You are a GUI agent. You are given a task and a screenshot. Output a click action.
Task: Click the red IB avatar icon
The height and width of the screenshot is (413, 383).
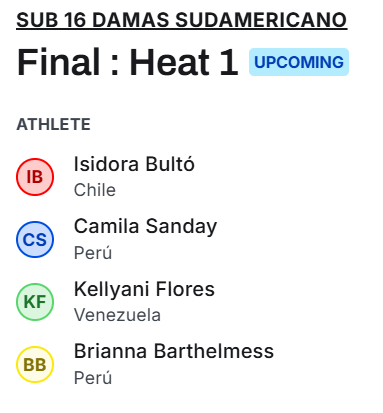coord(35,177)
